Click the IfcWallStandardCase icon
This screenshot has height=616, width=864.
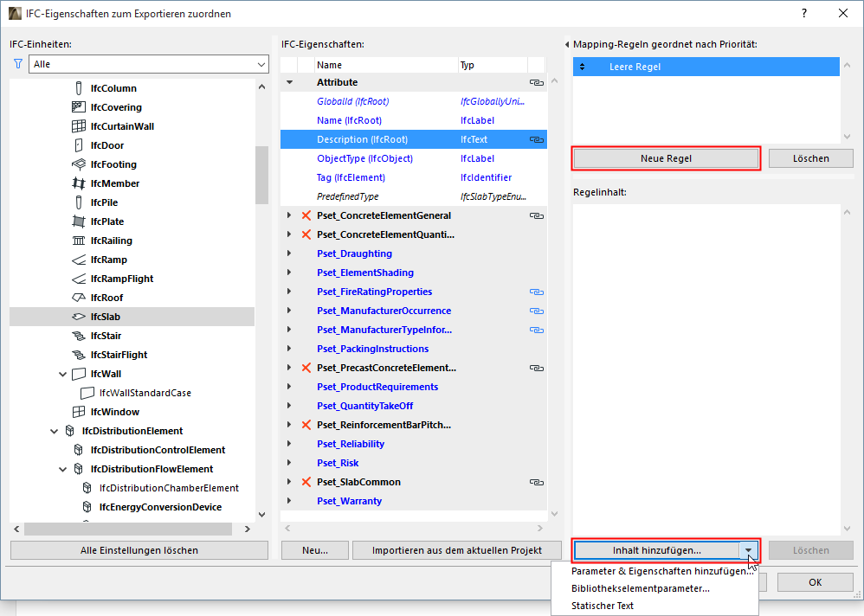87,393
